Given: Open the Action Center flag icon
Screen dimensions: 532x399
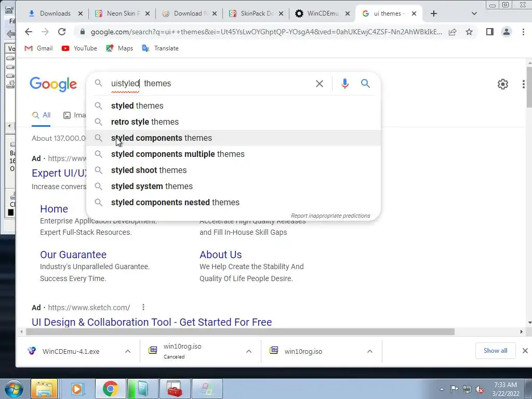Looking at the screenshot, I should click(454, 389).
